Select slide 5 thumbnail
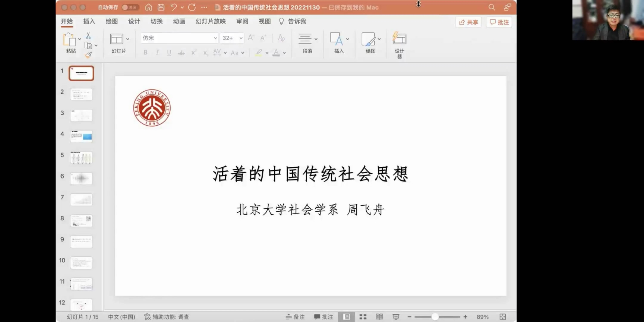Screen dimensions: 644x322 [x=81, y=158]
